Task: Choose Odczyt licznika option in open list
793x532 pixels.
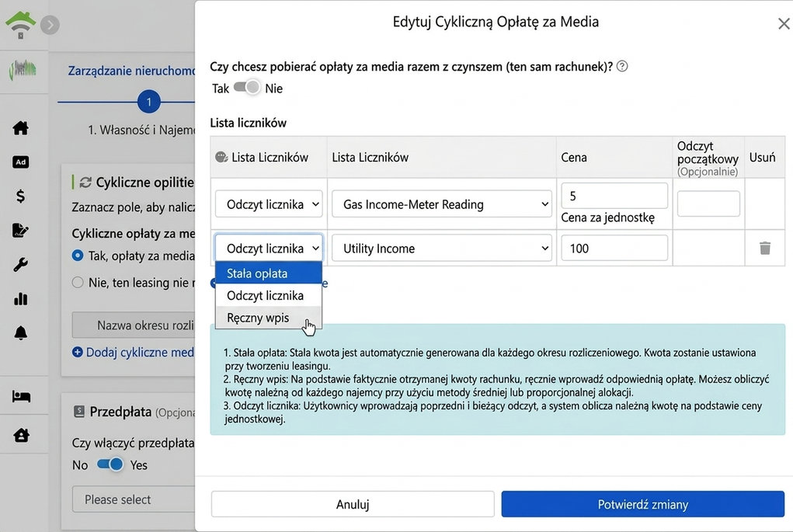Action: point(269,295)
